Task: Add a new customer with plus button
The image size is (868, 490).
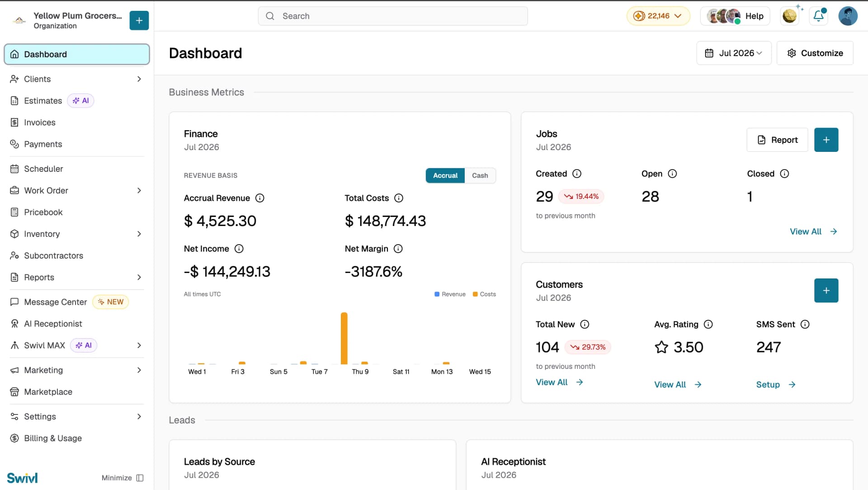Action: 826,291
